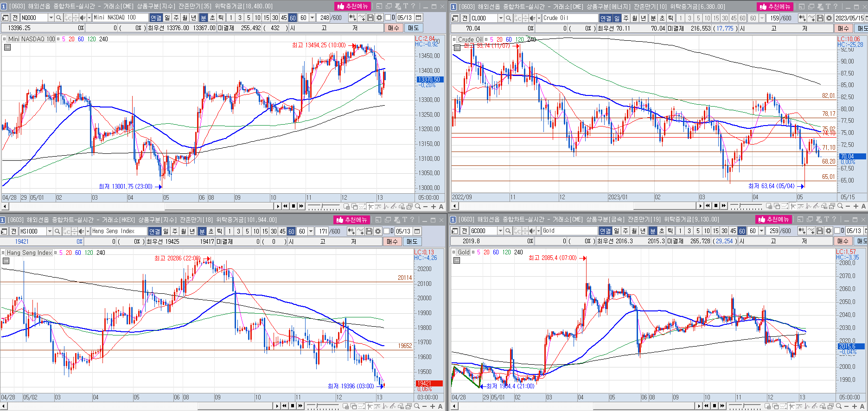Open sound options arrow in Crude Oil toolbar
The image size is (868, 411).
pos(539,18)
